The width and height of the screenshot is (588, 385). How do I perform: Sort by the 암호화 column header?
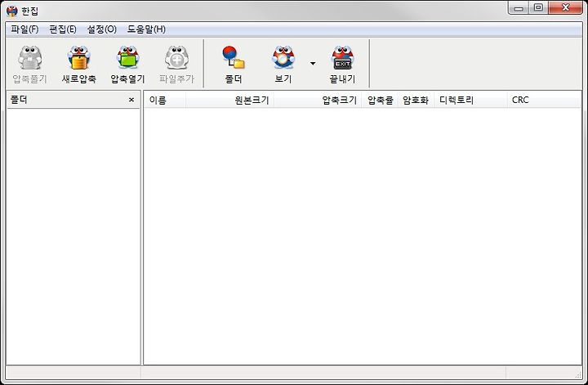tap(416, 101)
